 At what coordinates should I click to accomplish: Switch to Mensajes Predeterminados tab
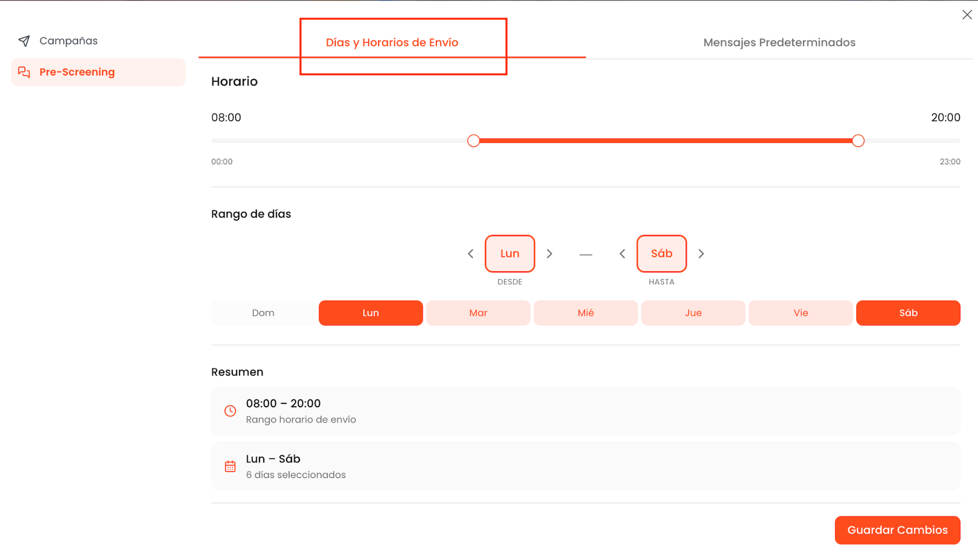779,42
